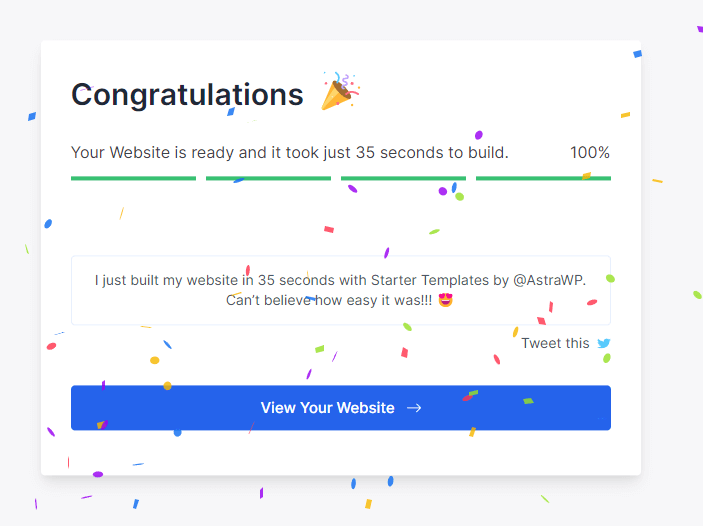Click the 'View Your Website' label text
The image size is (703, 526).
point(327,408)
